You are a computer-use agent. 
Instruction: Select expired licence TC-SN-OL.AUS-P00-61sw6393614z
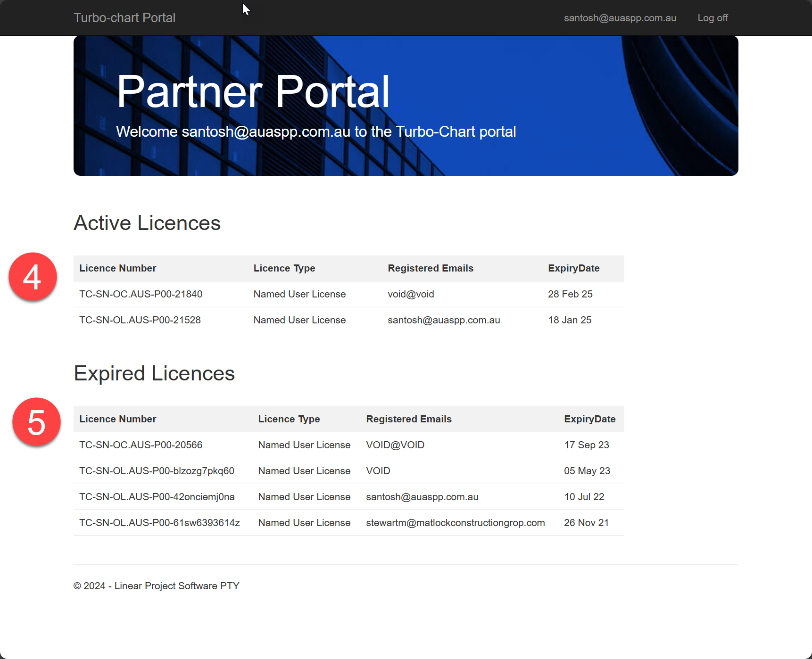[x=159, y=523]
